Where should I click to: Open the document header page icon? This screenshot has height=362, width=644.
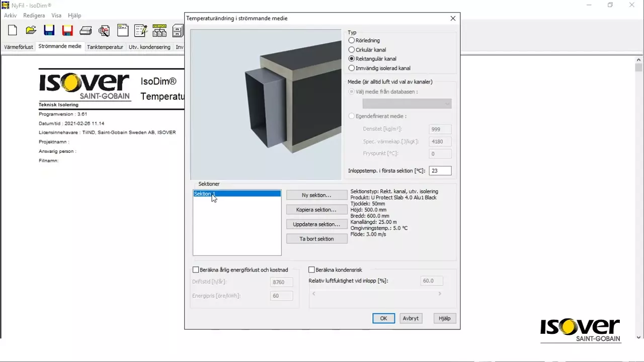123,31
